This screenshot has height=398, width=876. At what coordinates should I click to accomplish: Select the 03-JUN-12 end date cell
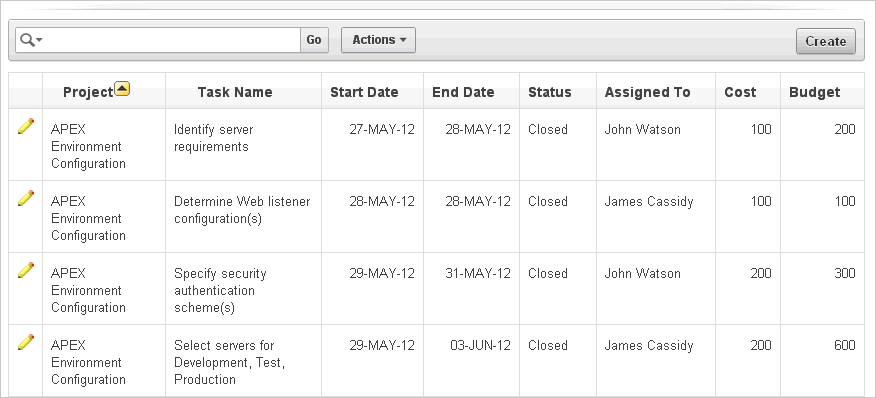[480, 345]
